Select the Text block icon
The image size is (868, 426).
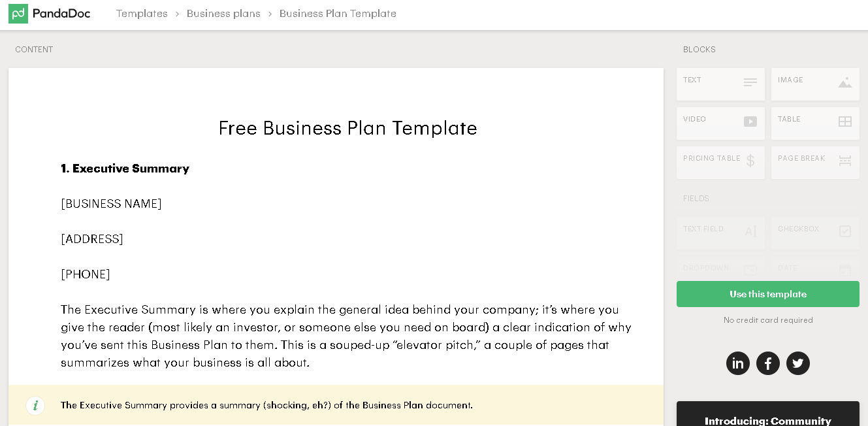(720, 84)
